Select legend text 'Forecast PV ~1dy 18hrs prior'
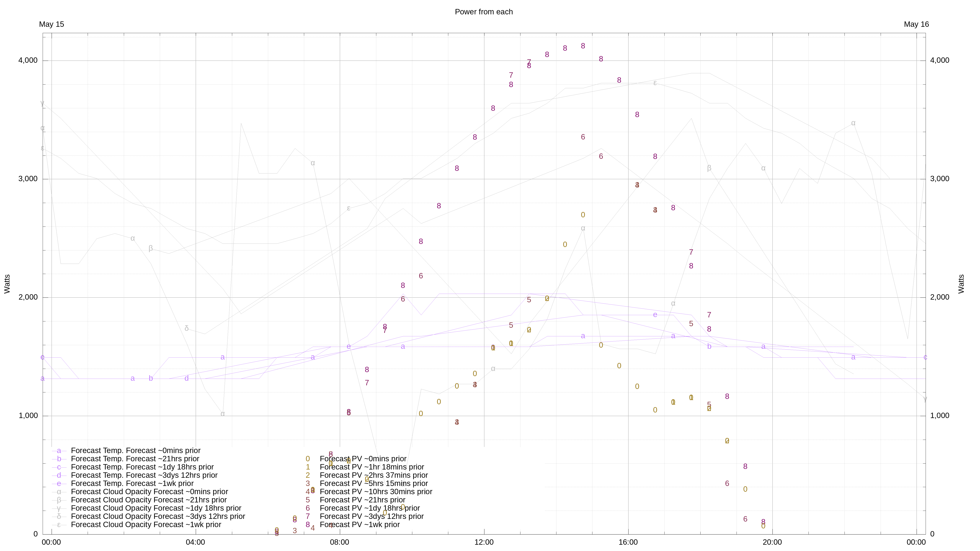The height and width of the screenshot is (551, 980). [370, 508]
